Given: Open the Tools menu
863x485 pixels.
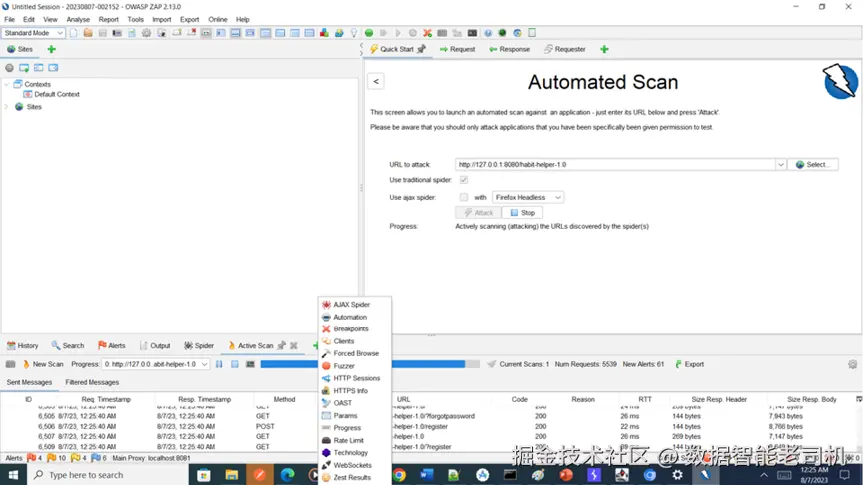Looking at the screenshot, I should tap(135, 19).
